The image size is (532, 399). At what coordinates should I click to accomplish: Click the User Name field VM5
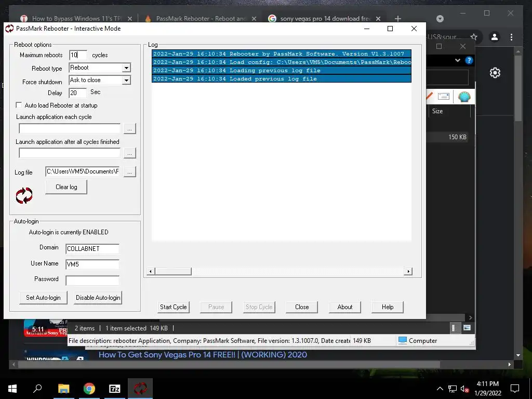pos(92,264)
